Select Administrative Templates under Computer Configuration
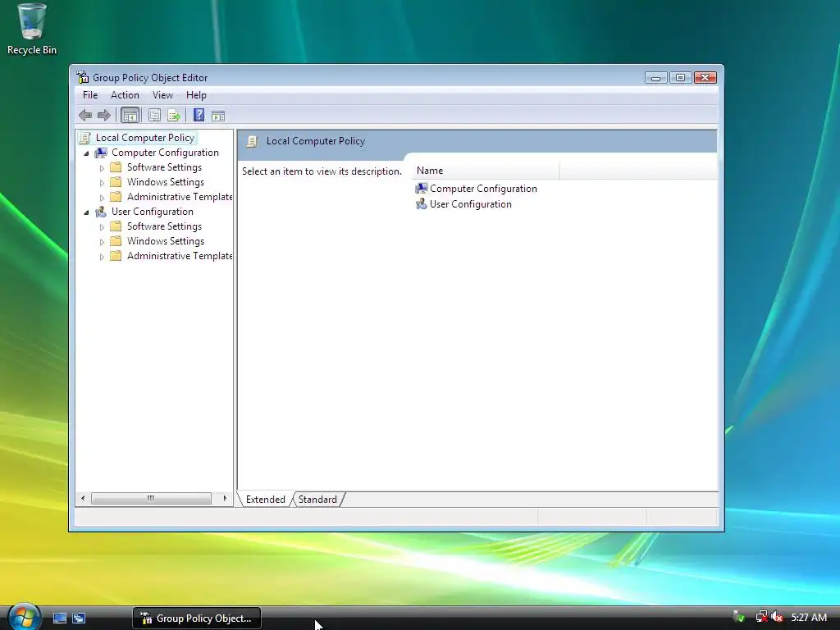 pyautogui.click(x=180, y=197)
